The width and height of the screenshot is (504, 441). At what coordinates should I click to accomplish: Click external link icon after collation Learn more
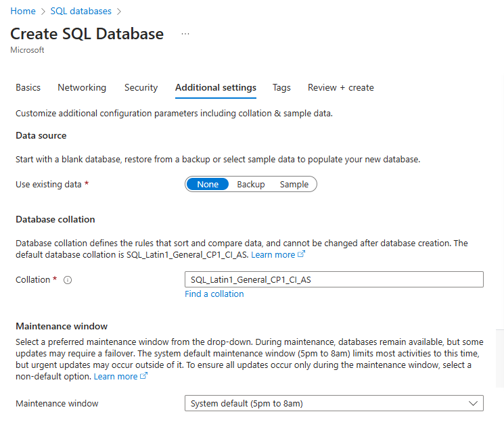point(302,255)
